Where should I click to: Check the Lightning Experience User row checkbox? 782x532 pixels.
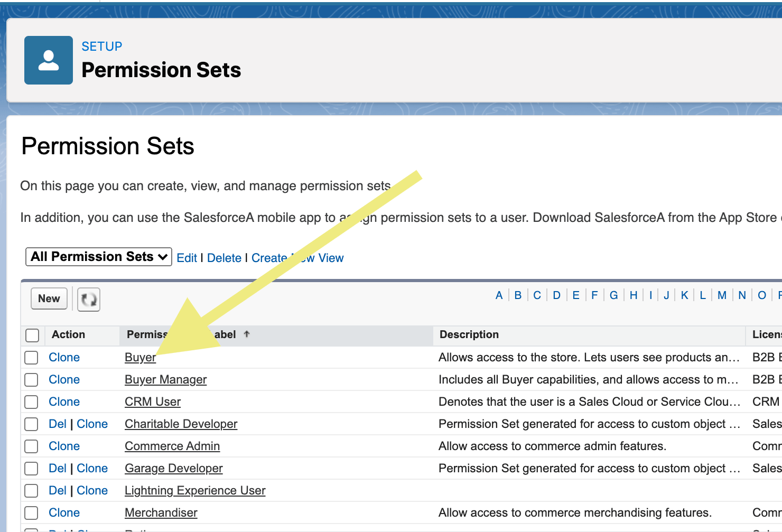(31, 490)
